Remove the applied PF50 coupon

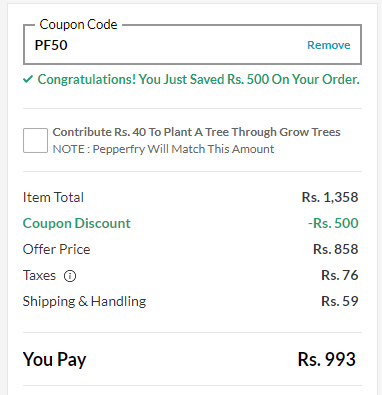click(329, 45)
